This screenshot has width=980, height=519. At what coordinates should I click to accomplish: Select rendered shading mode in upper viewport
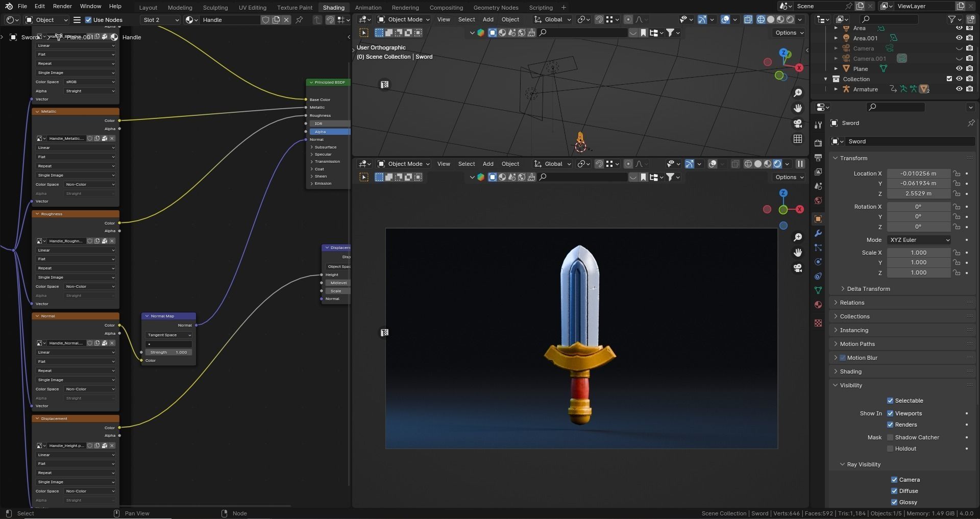point(790,19)
